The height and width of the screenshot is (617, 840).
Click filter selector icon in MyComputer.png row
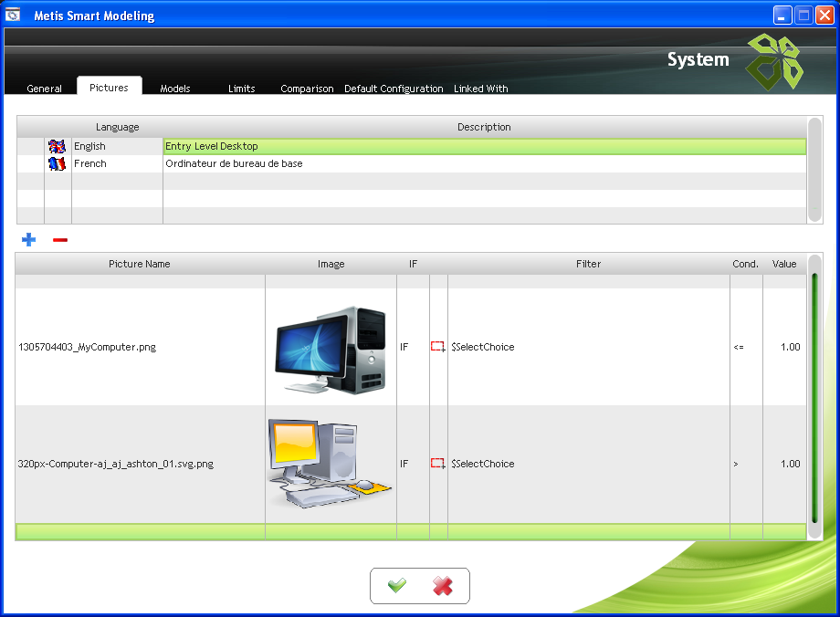[438, 347]
